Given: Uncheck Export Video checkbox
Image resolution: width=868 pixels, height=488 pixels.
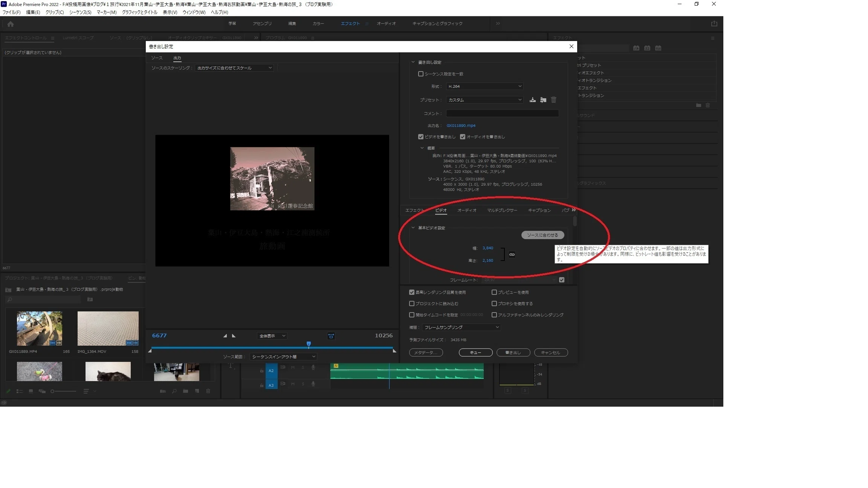Looking at the screenshot, I should click(421, 137).
